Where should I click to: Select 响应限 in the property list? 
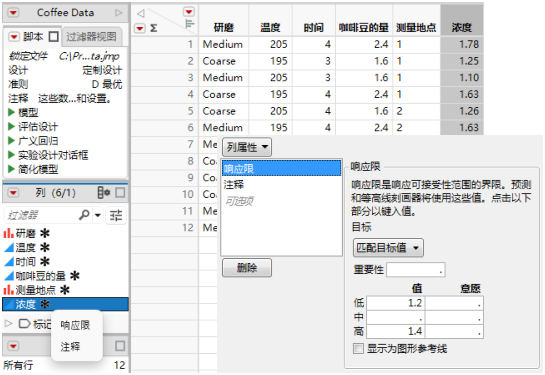pyautogui.click(x=282, y=169)
